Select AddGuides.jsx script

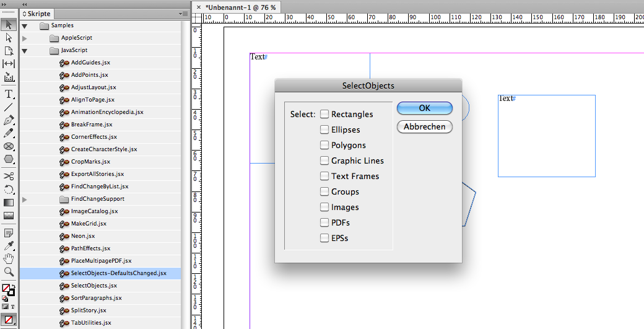click(x=100, y=63)
